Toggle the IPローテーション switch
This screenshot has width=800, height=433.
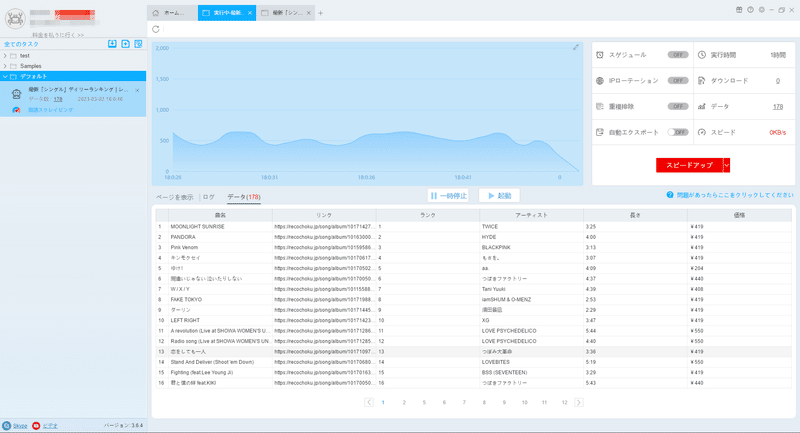678,81
